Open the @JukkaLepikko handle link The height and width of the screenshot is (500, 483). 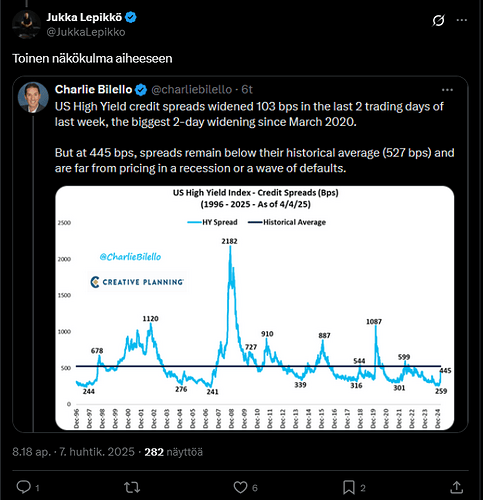click(x=86, y=32)
